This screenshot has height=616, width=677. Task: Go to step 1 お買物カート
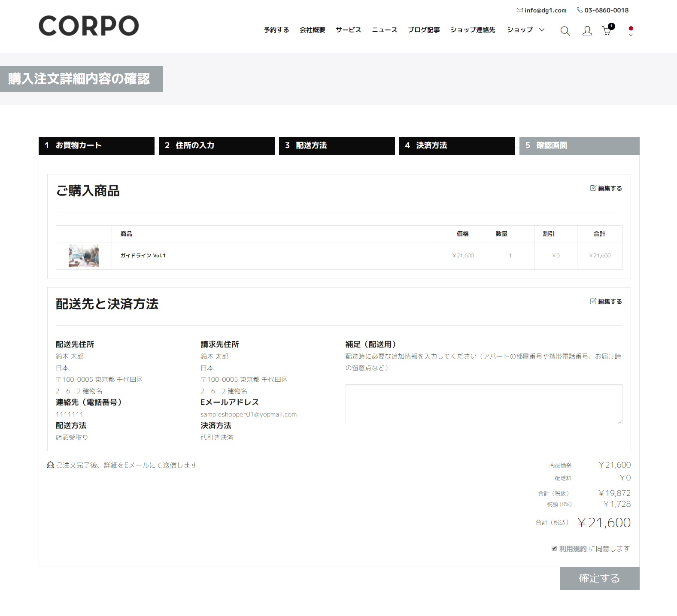click(97, 145)
